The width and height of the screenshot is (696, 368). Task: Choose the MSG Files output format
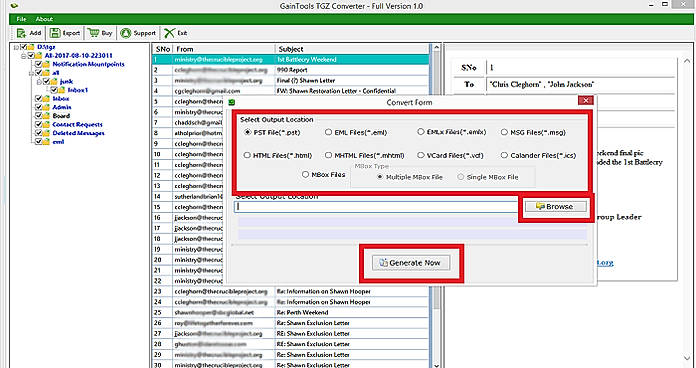tap(504, 132)
